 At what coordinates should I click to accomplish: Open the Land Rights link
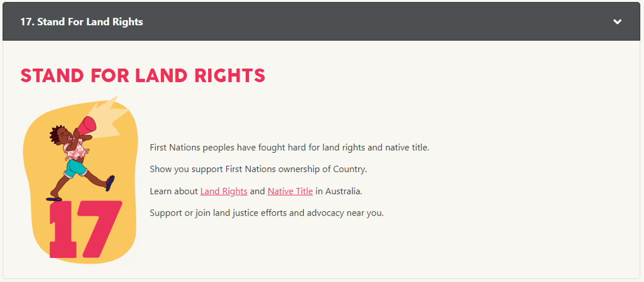(x=224, y=191)
